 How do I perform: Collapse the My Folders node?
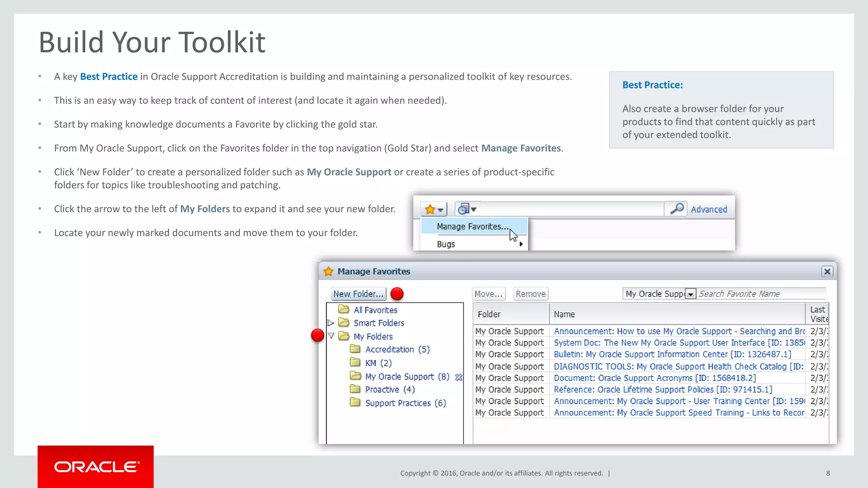tap(331, 336)
